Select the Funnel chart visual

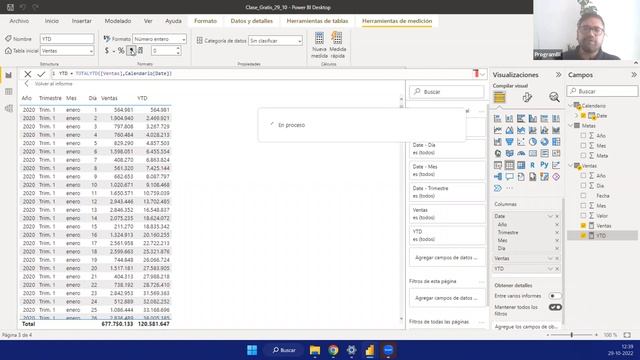(x=509, y=142)
